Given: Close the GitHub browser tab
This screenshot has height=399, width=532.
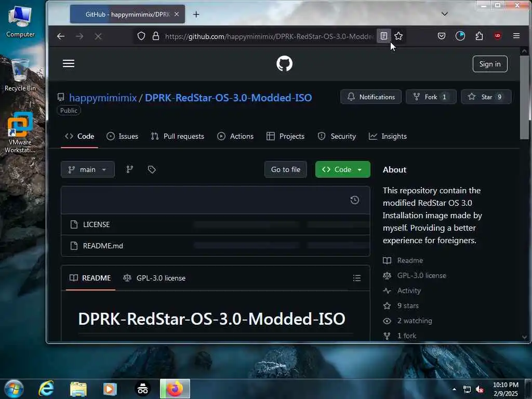Looking at the screenshot, I should pos(177,14).
